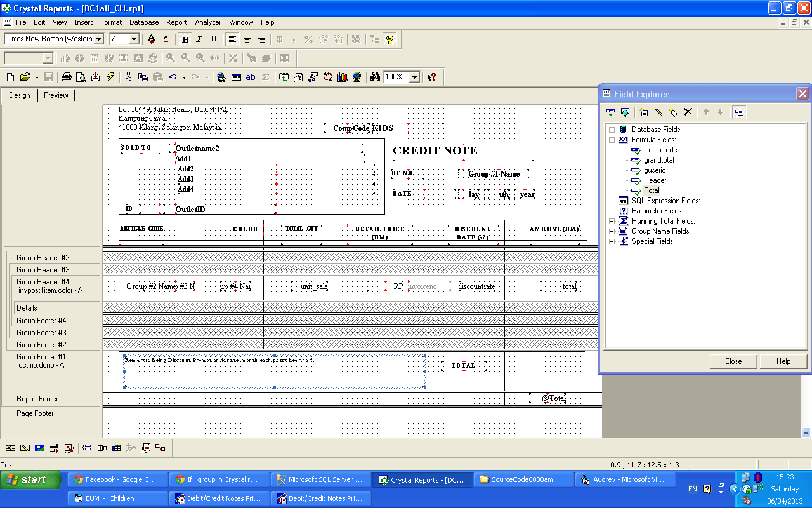Click Delete X icon in Field Explorer

[688, 112]
